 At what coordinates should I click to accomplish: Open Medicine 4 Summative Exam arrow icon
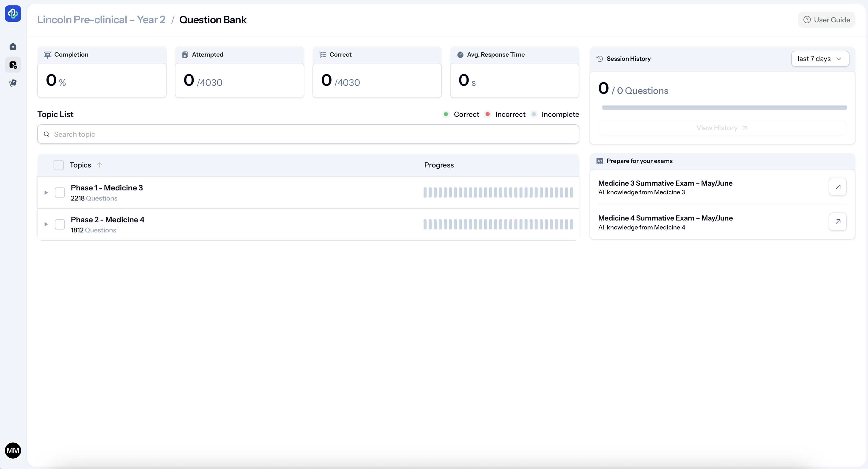click(837, 221)
